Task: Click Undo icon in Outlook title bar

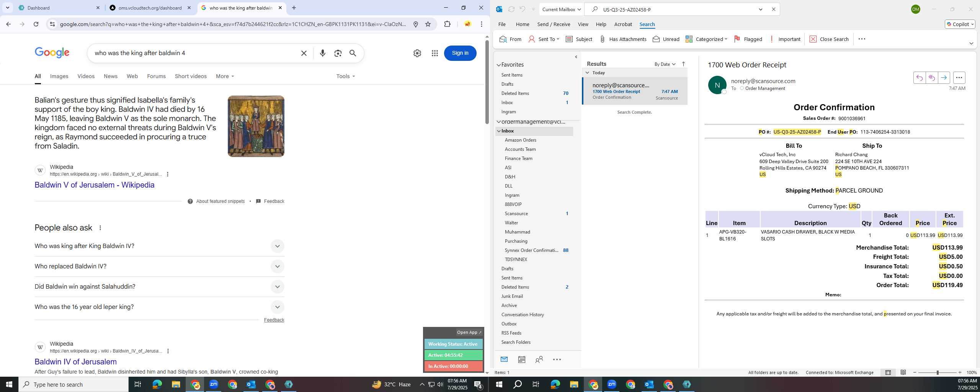Action: pyautogui.click(x=522, y=9)
